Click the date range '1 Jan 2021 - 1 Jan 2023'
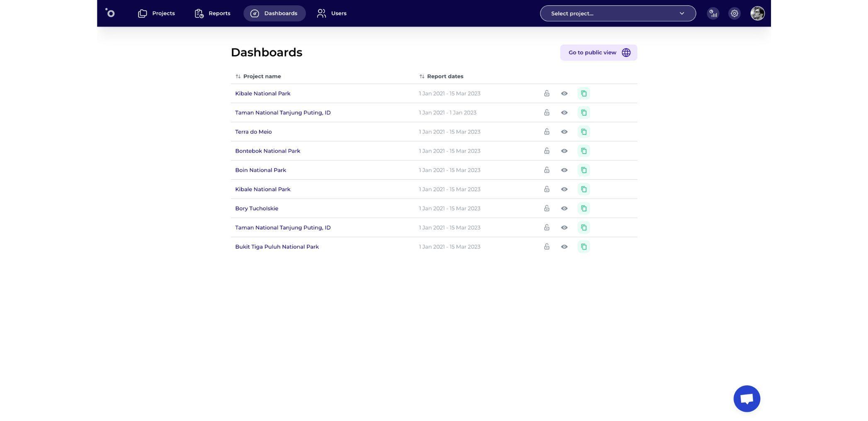 [447, 113]
